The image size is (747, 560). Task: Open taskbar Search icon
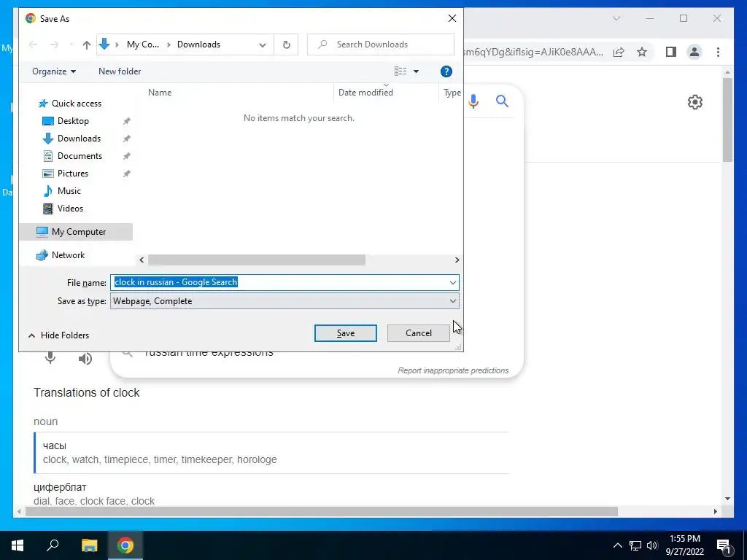(x=53, y=545)
